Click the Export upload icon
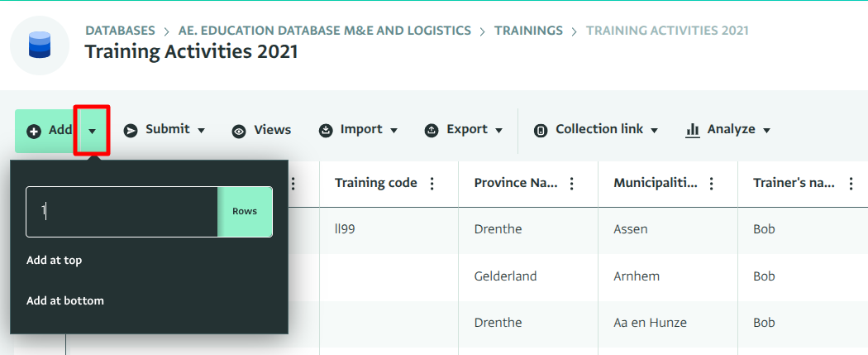The image size is (868, 355). pyautogui.click(x=432, y=131)
